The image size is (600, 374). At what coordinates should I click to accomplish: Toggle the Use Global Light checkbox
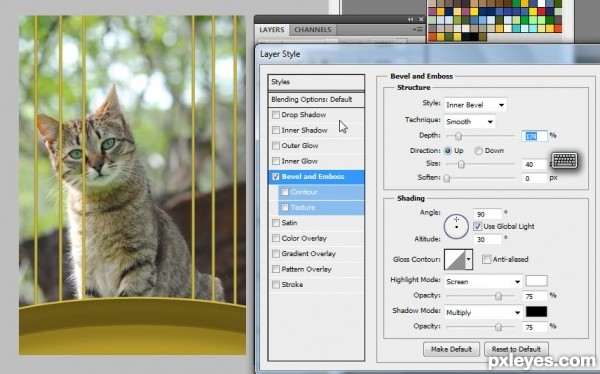click(477, 226)
